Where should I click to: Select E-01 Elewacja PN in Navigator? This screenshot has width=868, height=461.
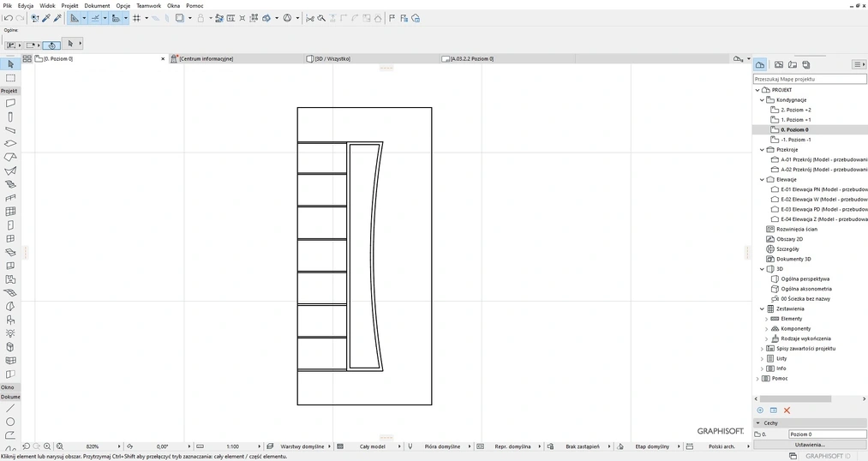823,189
